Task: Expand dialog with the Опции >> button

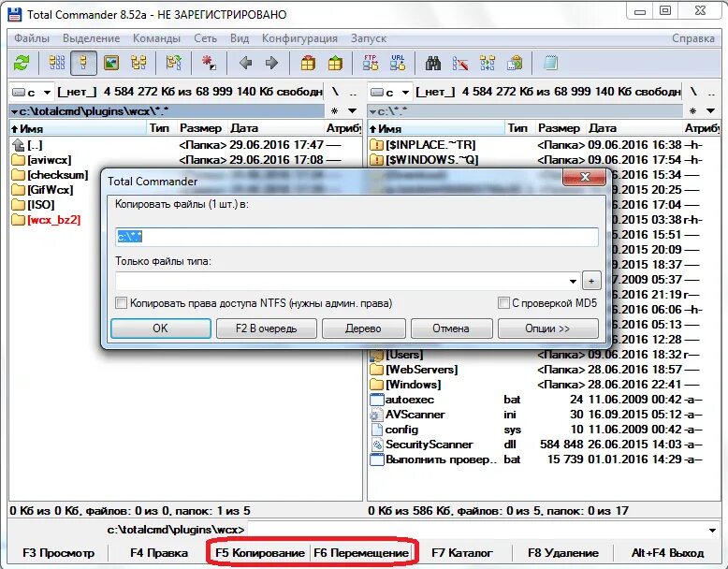Action: [547, 328]
